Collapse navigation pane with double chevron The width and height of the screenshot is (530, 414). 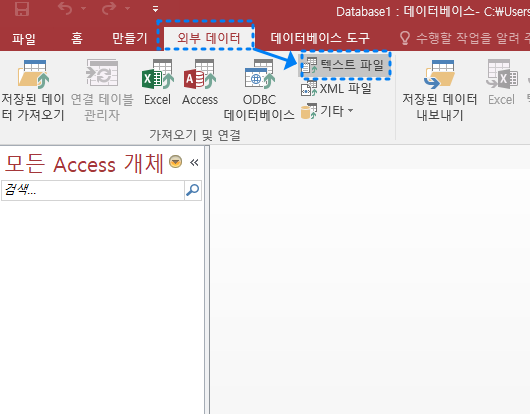coord(194,163)
